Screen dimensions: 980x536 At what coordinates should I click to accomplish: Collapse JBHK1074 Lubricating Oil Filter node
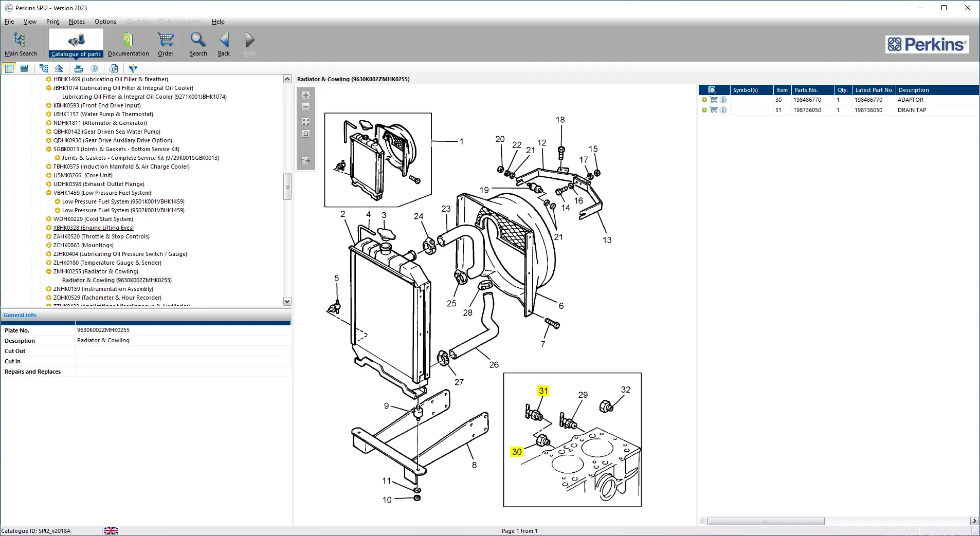tap(49, 88)
